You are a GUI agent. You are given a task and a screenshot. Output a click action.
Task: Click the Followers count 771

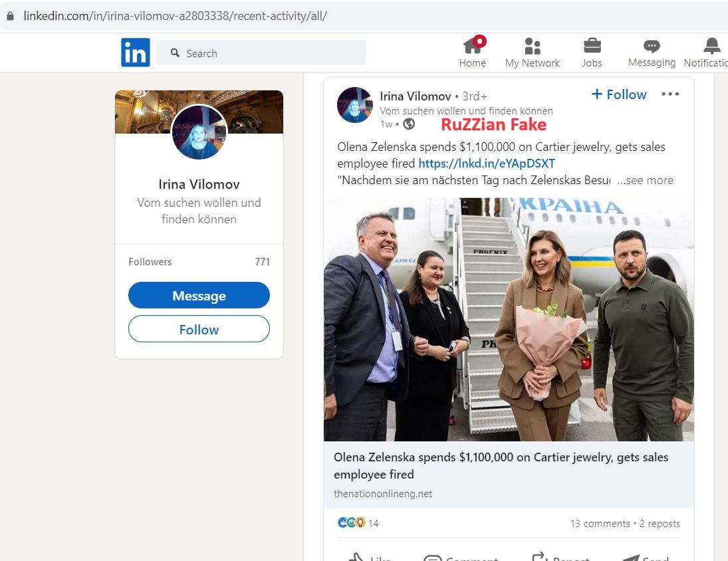coord(263,262)
